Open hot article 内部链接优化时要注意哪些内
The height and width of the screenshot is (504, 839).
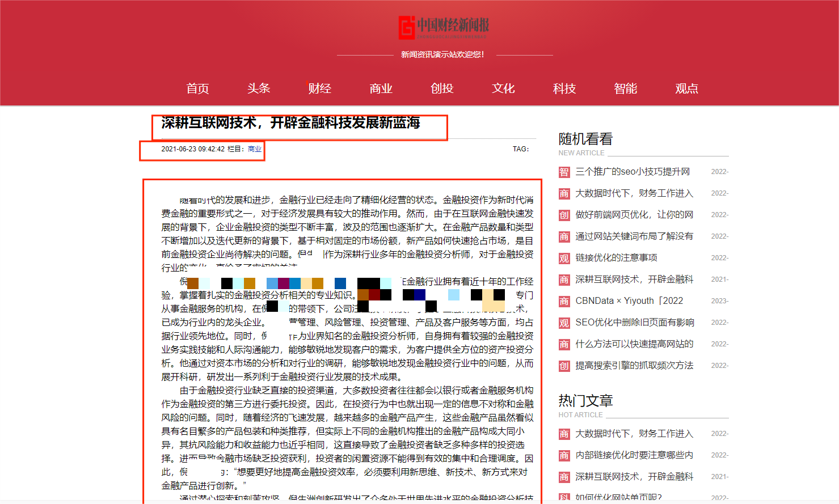coord(634,455)
